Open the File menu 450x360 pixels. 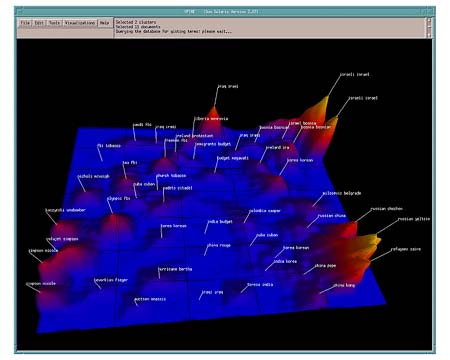tap(25, 23)
